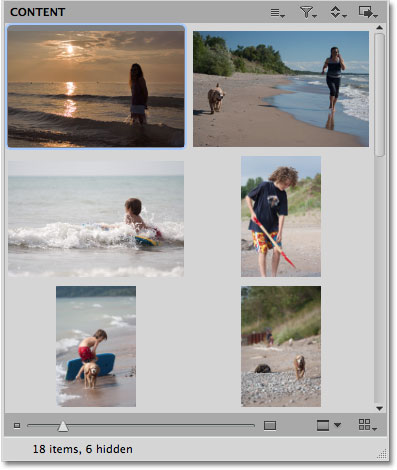Viewport: 397px width, 470px height.
Task: Click the '18 items, 6 hidden' status text
Action: (82, 449)
